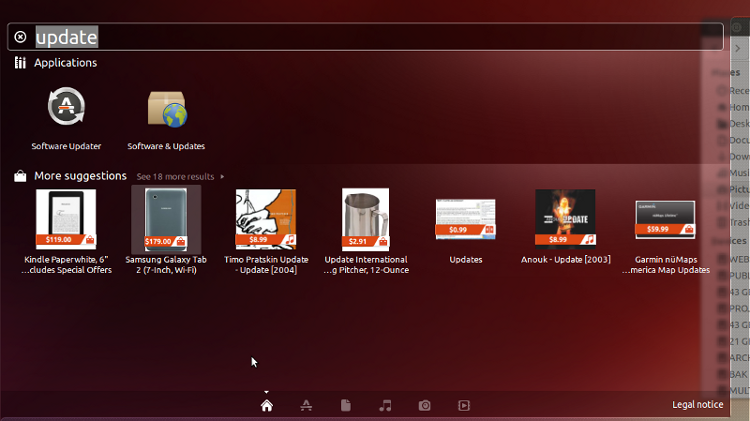Switch to the Files lens

pos(346,406)
